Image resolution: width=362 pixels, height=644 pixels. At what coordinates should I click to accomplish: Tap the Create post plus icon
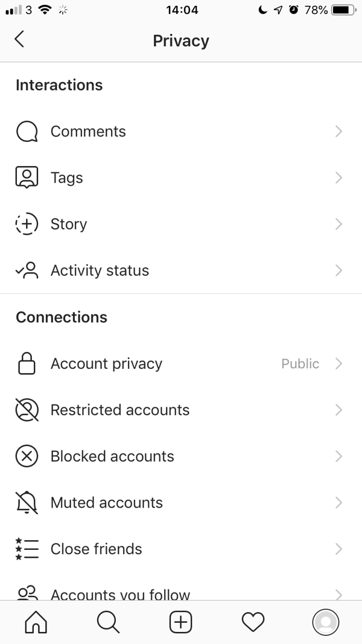[180, 622]
